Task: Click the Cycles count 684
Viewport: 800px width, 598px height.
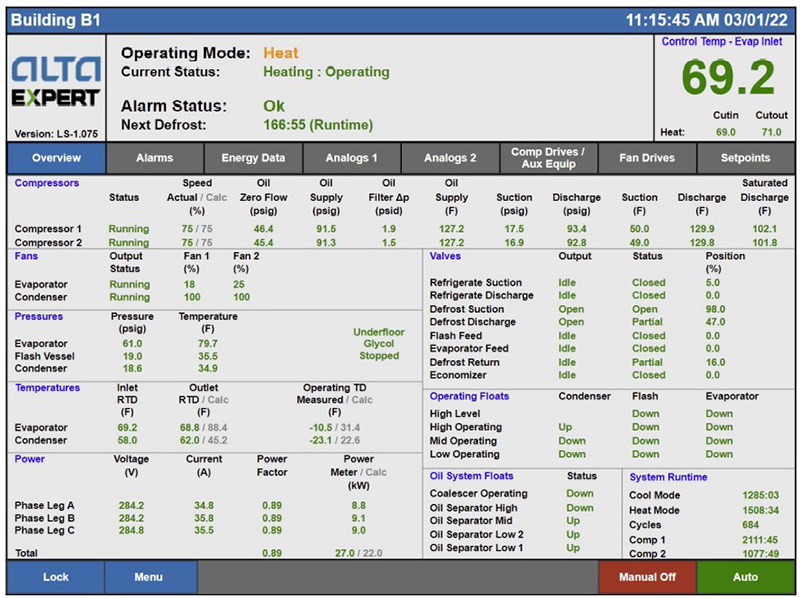Action: (x=751, y=525)
